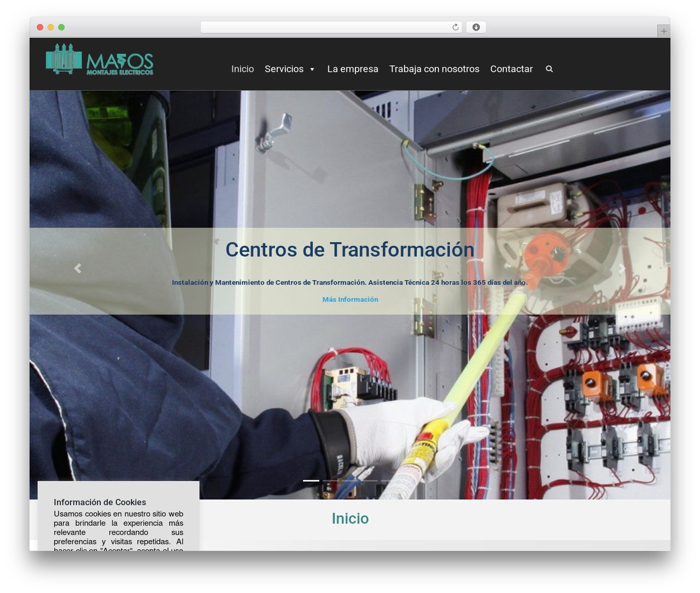Open a new tab with the plus button
The width and height of the screenshot is (700, 593).
pos(663,31)
